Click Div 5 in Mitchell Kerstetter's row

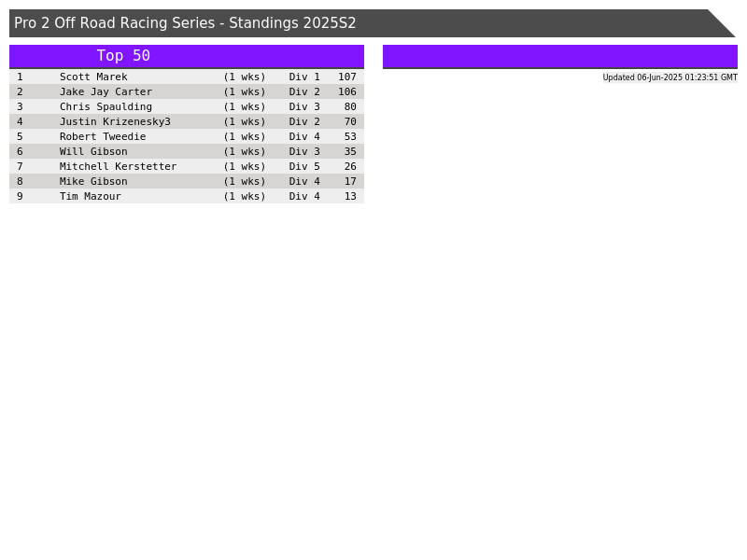coord(304,167)
